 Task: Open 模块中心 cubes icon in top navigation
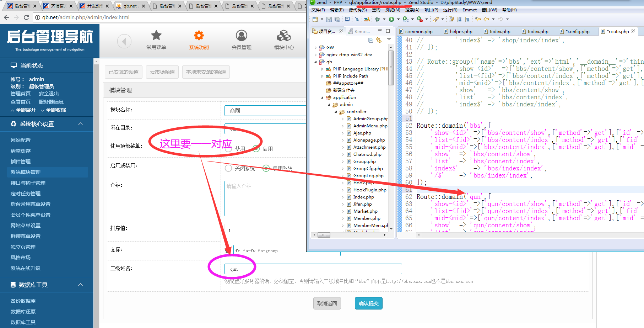284,36
